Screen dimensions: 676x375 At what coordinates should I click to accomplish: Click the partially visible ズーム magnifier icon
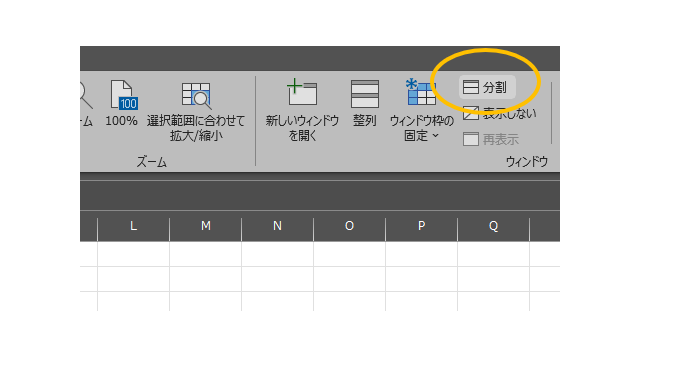(86, 95)
